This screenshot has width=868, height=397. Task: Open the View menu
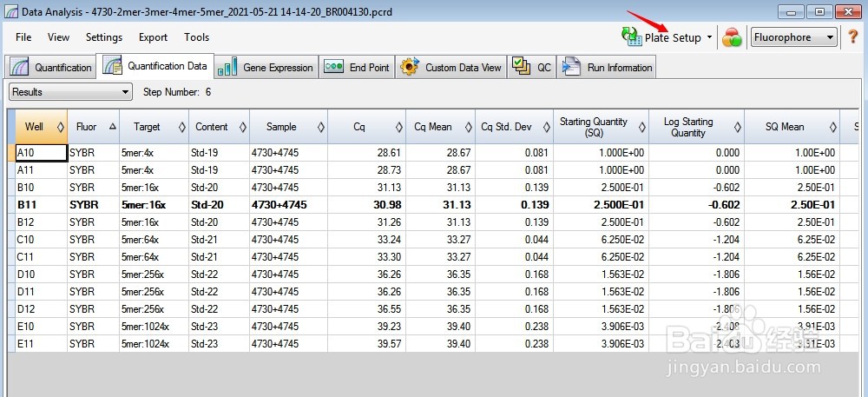[58, 37]
